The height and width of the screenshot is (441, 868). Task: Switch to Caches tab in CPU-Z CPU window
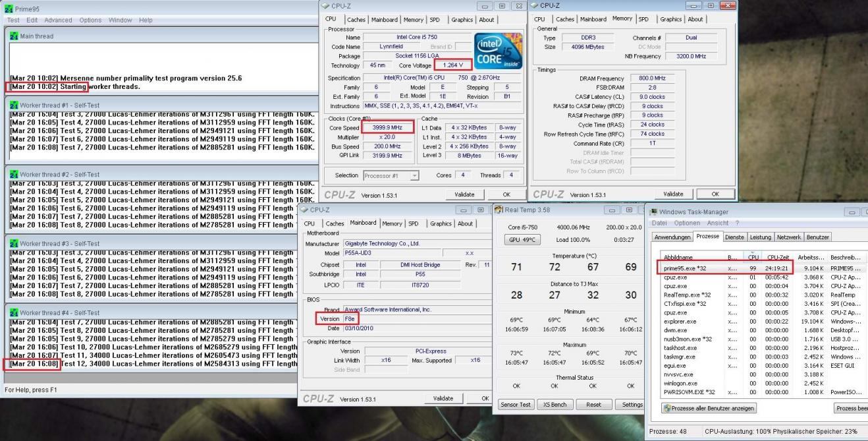pos(356,20)
